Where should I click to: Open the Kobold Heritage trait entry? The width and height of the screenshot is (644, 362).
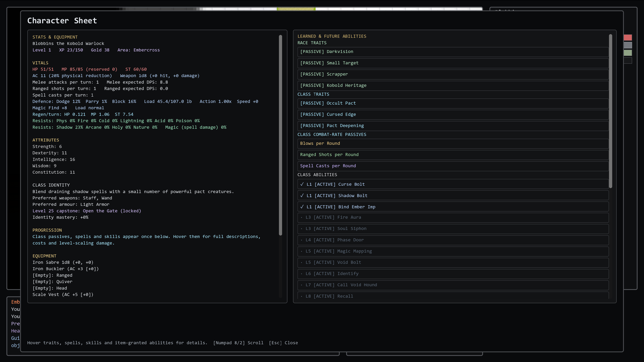[453, 85]
